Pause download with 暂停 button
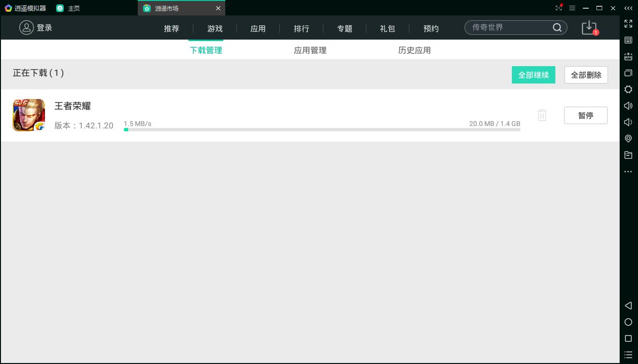 [586, 115]
